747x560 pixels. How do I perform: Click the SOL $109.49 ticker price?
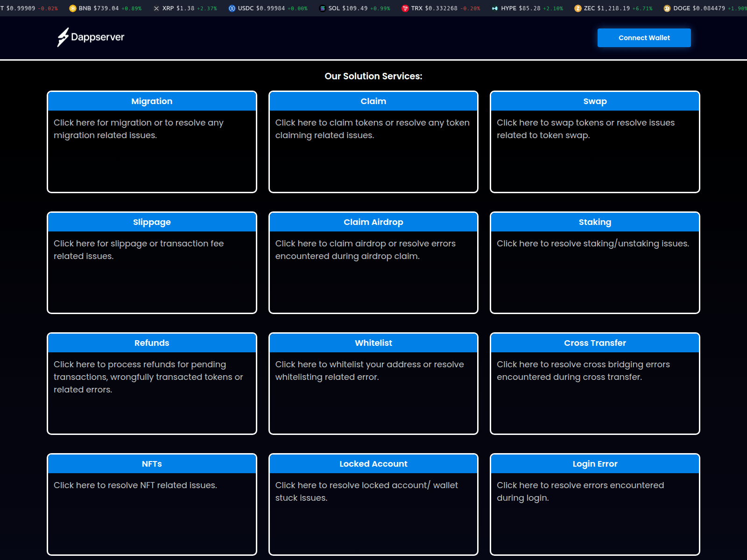click(355, 8)
